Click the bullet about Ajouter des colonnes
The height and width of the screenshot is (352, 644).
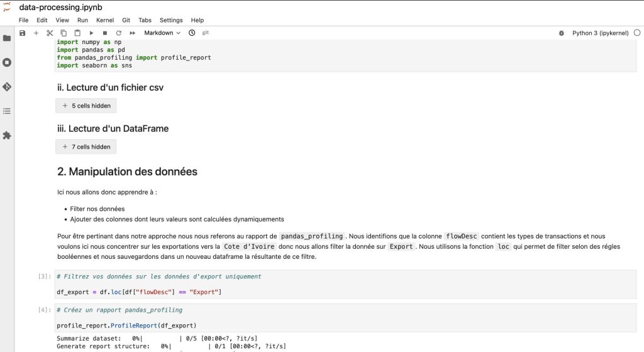177,219
